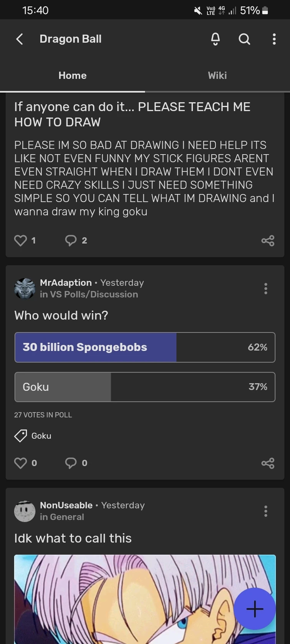Tap the share icon on the poll post
The image size is (290, 644).
pyautogui.click(x=268, y=463)
